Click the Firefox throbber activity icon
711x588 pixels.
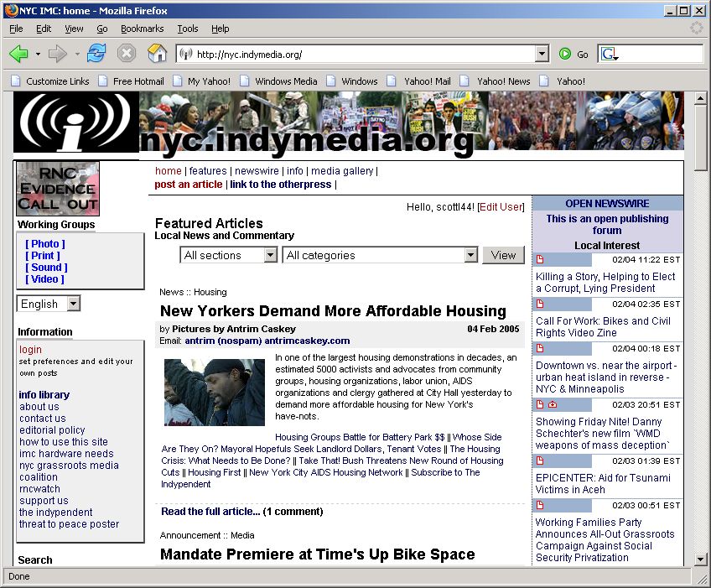pyautogui.click(x=697, y=29)
